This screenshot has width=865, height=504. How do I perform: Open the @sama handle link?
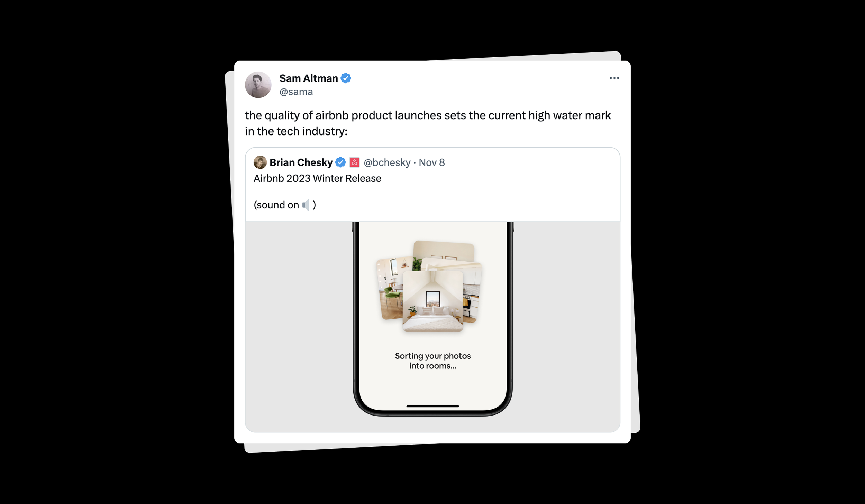pyautogui.click(x=296, y=92)
